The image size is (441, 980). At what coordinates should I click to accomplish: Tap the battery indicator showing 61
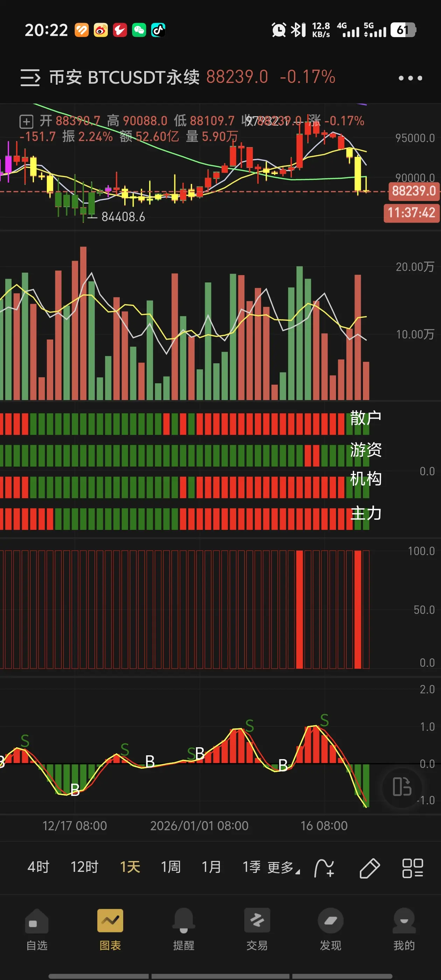[403, 30]
